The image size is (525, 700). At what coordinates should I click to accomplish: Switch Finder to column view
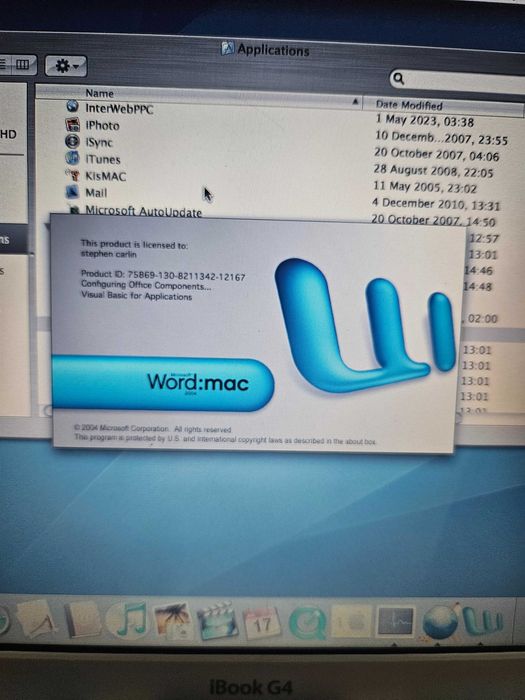[23, 65]
